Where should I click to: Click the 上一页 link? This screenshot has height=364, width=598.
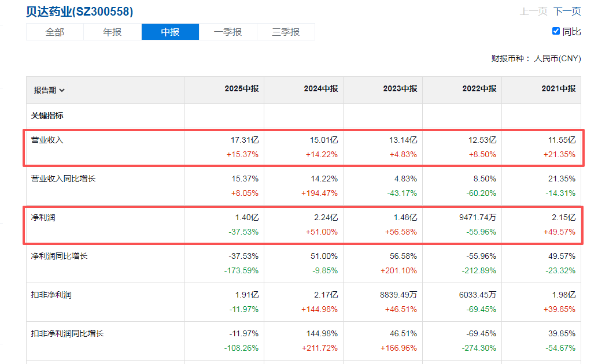click(x=533, y=11)
